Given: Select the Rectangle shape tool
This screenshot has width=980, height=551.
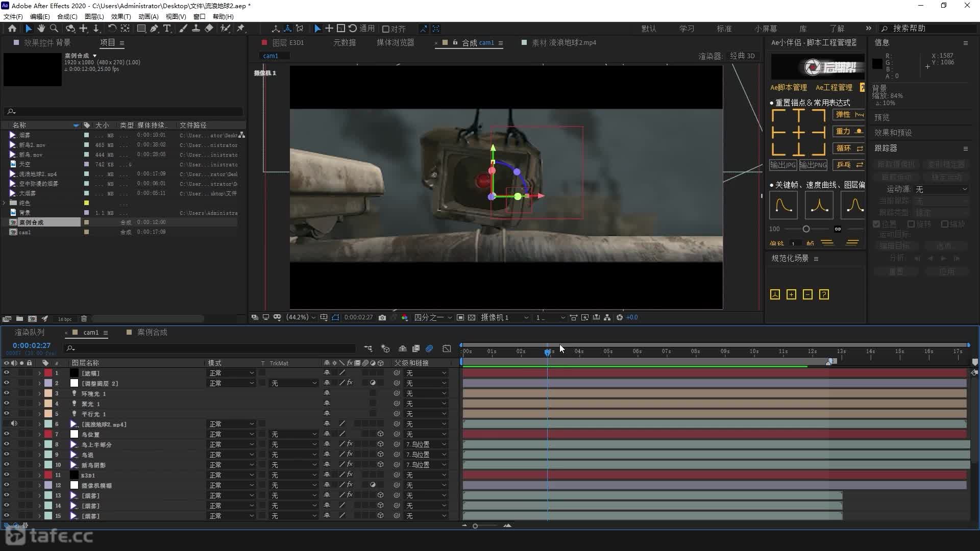Looking at the screenshot, I should coord(141,29).
